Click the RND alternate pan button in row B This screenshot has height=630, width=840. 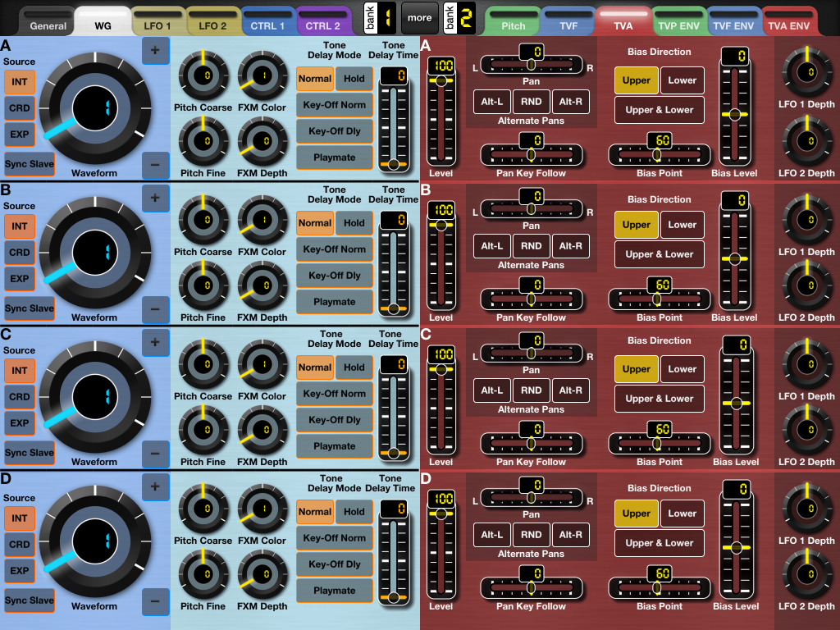click(531, 246)
